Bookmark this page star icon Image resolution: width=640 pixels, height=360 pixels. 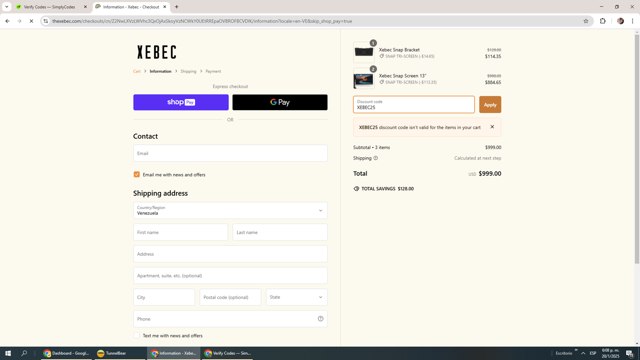click(586, 21)
